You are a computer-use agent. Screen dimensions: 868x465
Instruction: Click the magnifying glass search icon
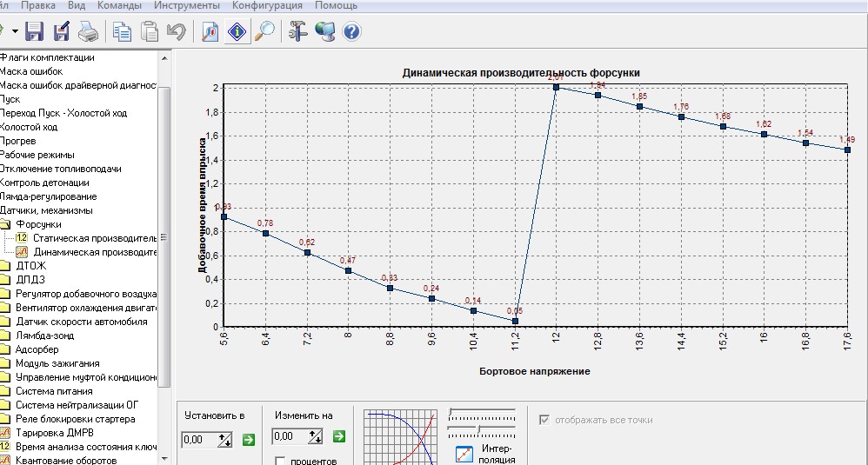(x=264, y=32)
